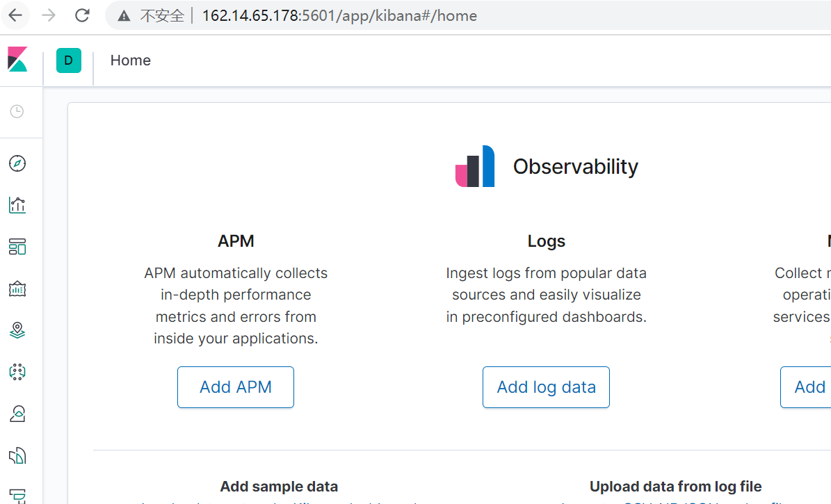831x504 pixels.
Task: Open Discover compass icon in sidebar
Action: [x=17, y=163]
